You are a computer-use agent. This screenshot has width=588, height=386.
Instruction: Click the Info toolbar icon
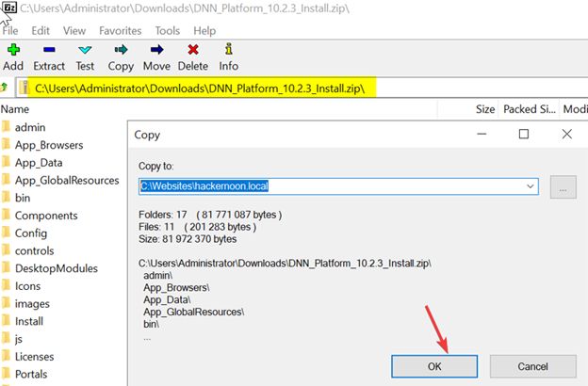229,49
